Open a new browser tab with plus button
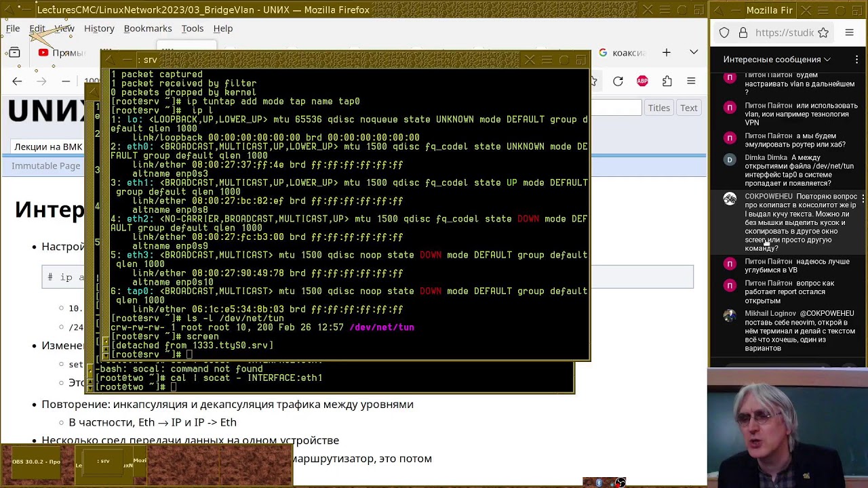 coord(667,53)
